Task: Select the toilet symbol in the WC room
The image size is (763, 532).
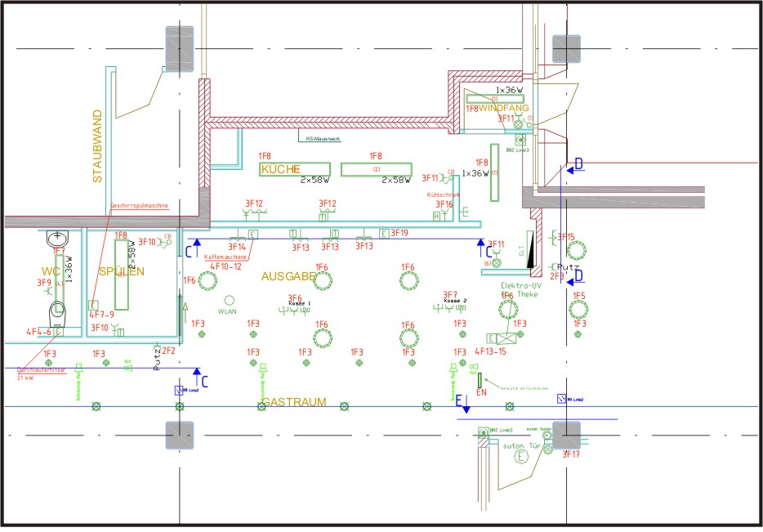Action: click(57, 314)
